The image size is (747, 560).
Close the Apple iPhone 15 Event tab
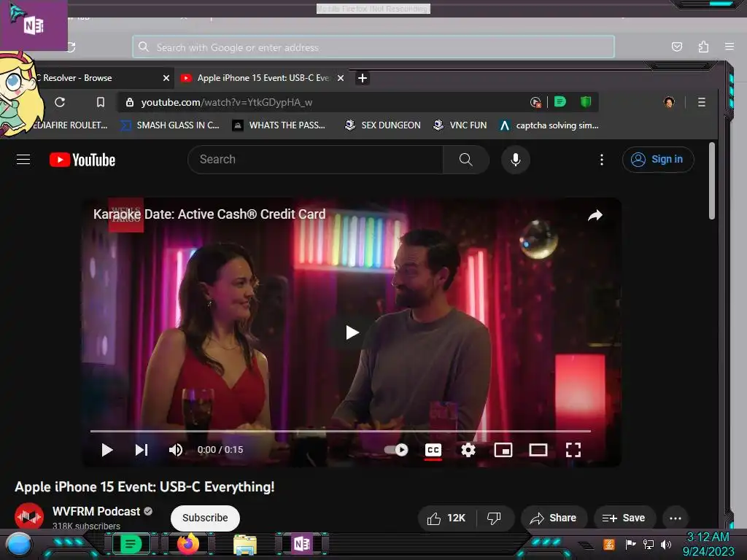341,78
